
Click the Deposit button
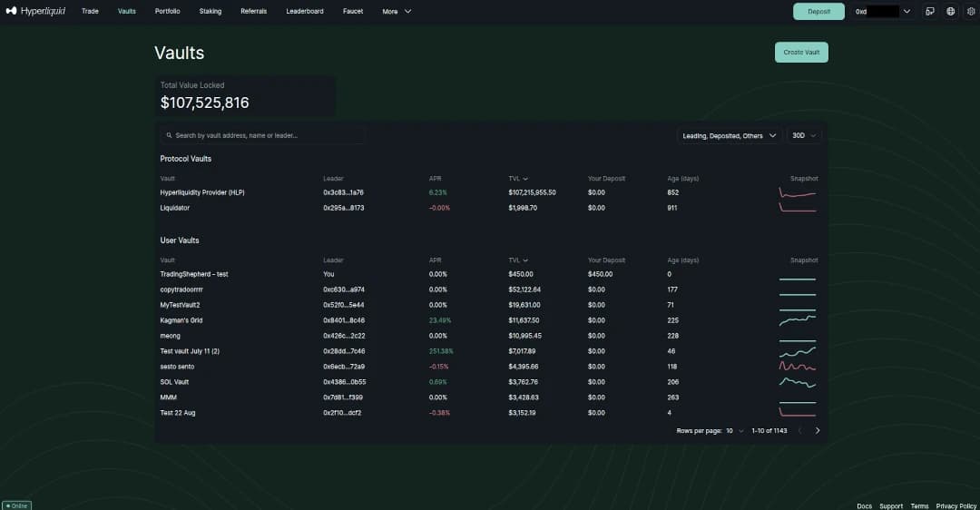[818, 11]
